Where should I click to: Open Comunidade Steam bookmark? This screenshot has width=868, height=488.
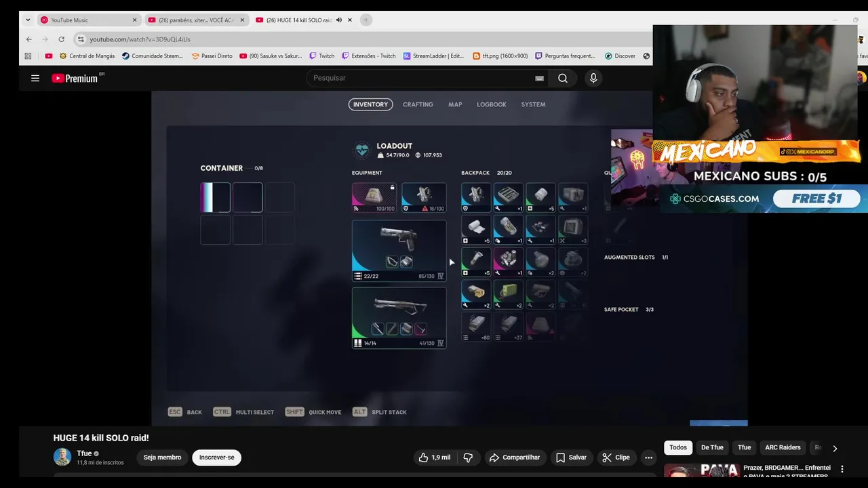point(153,56)
